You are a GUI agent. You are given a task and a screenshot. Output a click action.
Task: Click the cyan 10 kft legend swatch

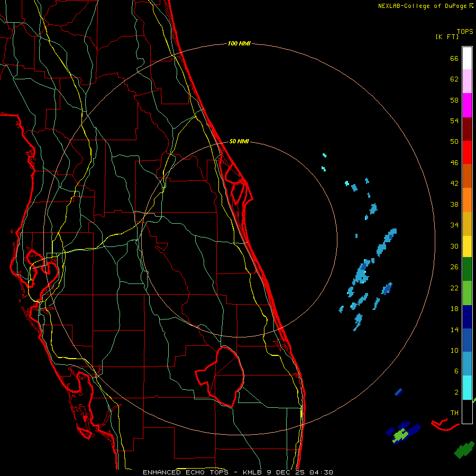tap(467, 387)
